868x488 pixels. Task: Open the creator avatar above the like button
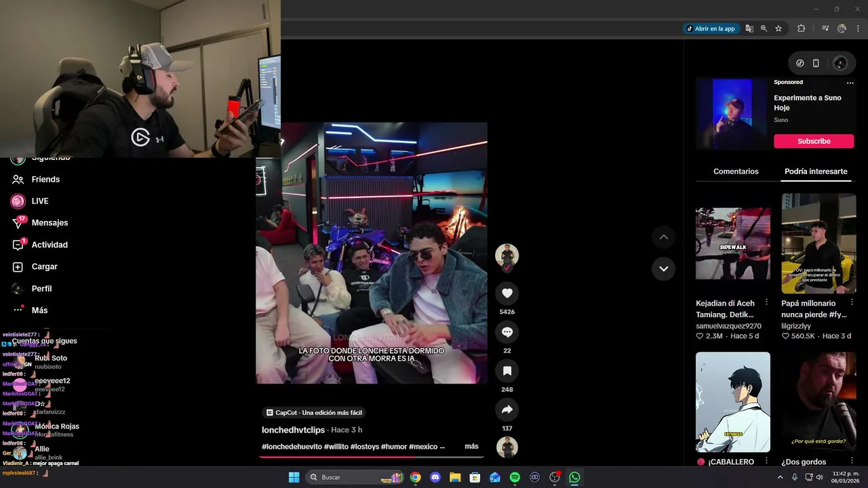click(507, 256)
